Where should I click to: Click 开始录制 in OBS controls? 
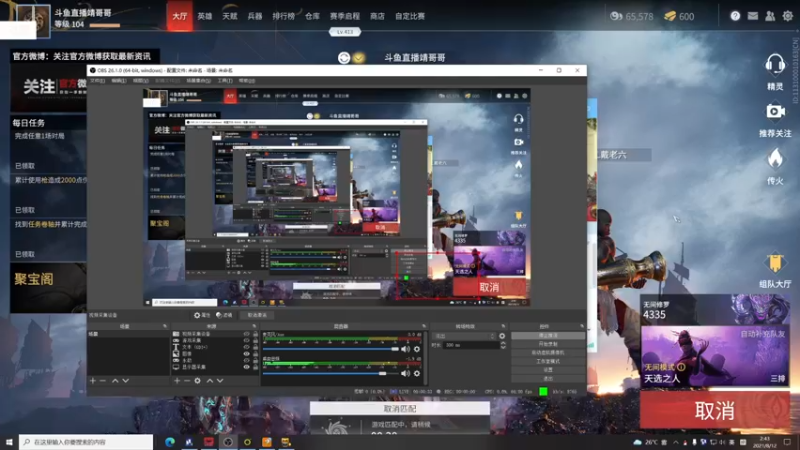tap(548, 344)
